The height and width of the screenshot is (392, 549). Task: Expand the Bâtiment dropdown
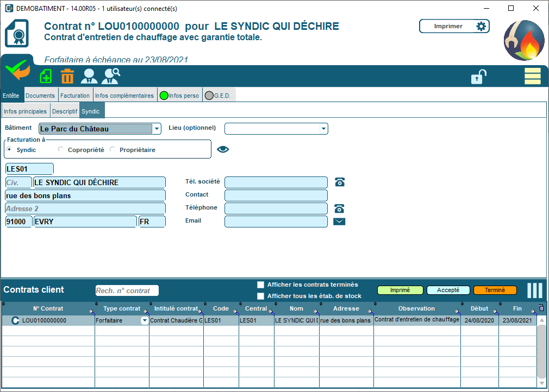157,129
